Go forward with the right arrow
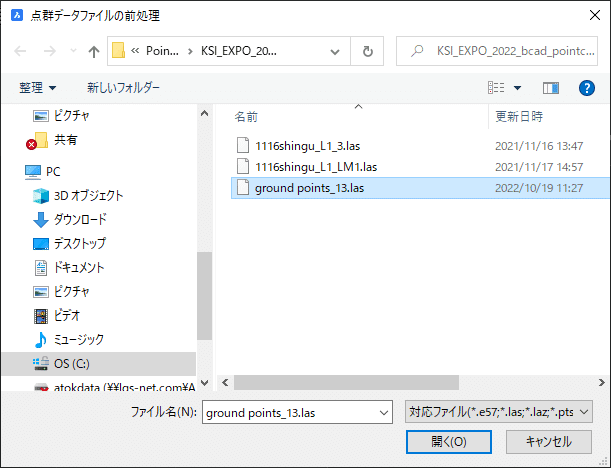This screenshot has height=468, width=611. click(x=49, y=51)
